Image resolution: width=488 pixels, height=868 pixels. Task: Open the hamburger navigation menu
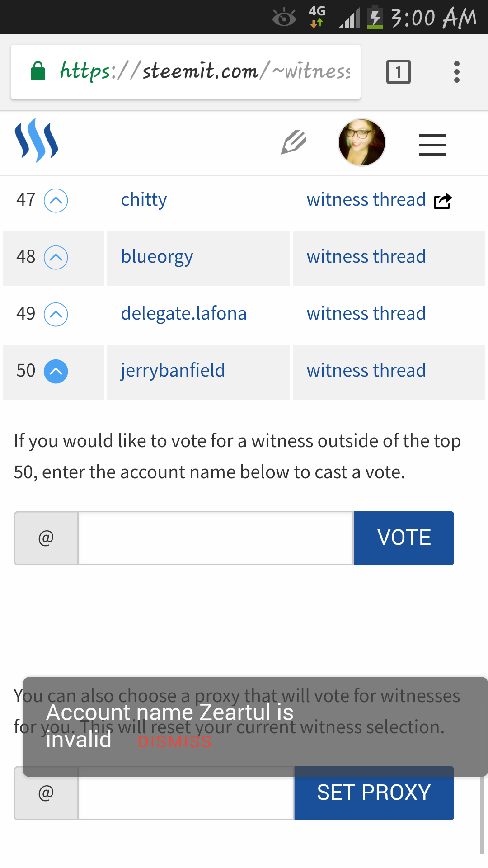click(x=432, y=145)
